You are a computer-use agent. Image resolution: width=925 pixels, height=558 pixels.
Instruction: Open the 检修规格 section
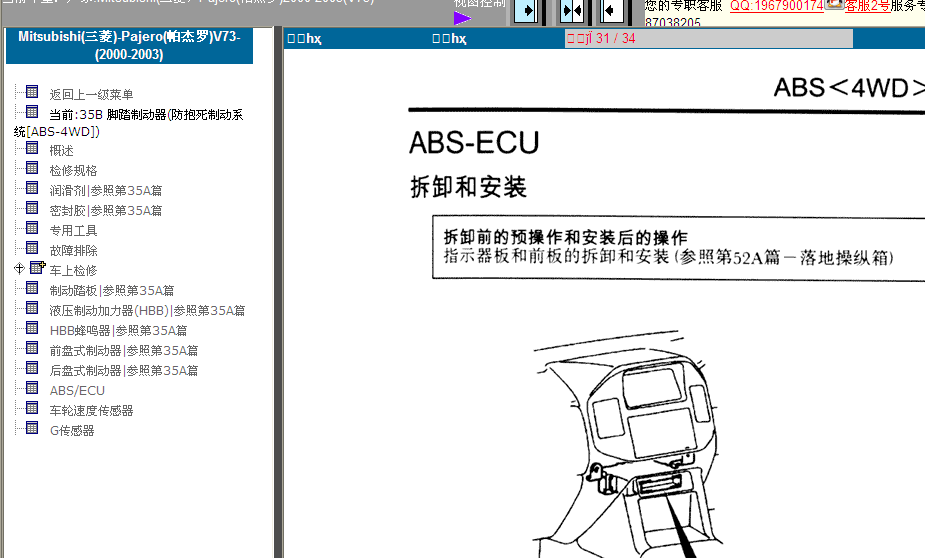click(x=73, y=171)
